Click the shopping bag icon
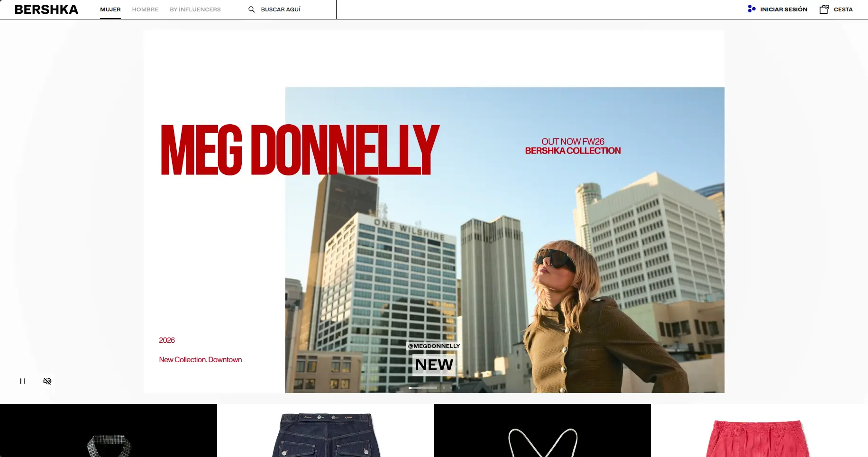 coord(824,9)
